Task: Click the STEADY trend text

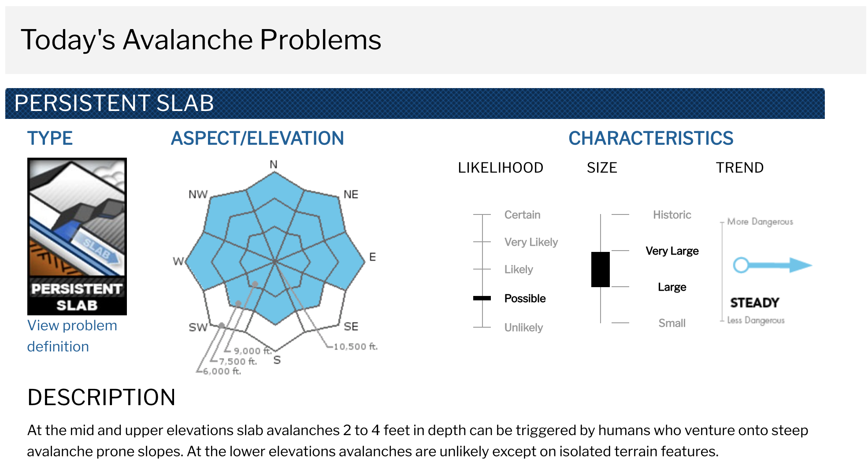Action: tap(755, 303)
